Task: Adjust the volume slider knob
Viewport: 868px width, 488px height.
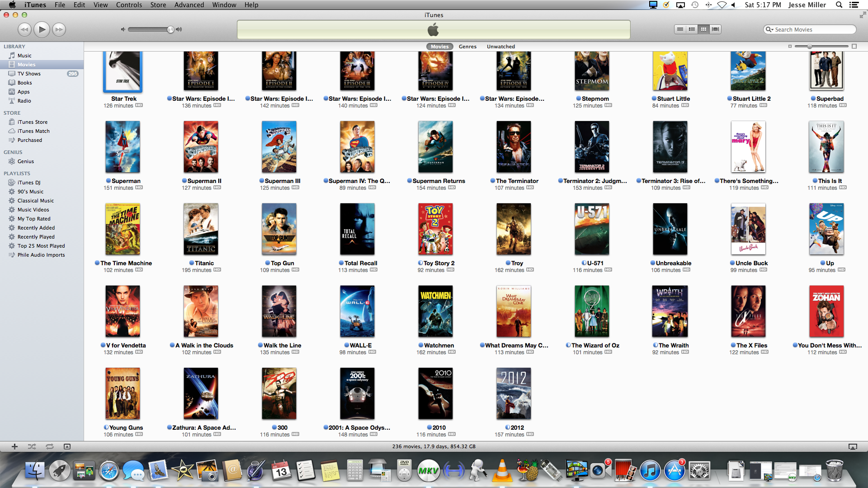Action: 170,29
